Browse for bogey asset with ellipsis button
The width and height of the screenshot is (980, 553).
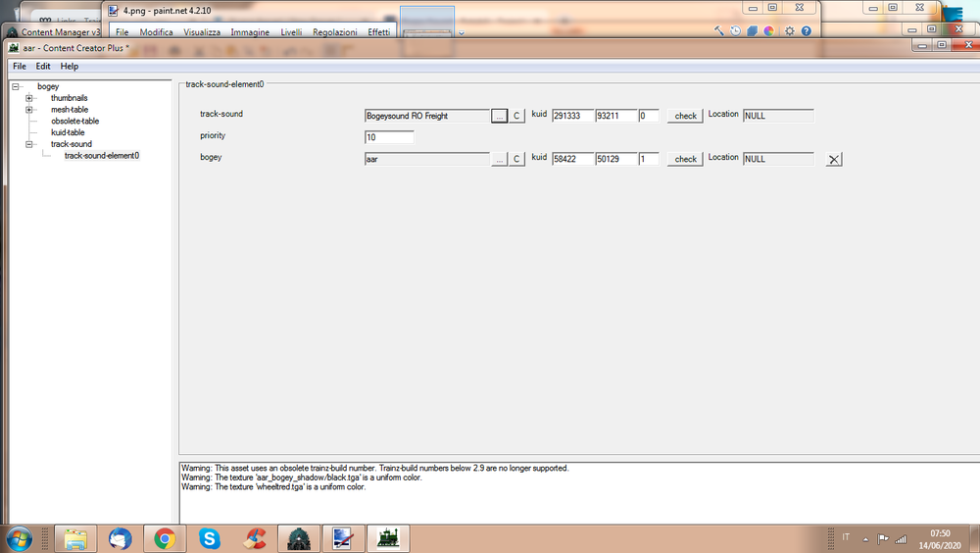click(x=500, y=159)
